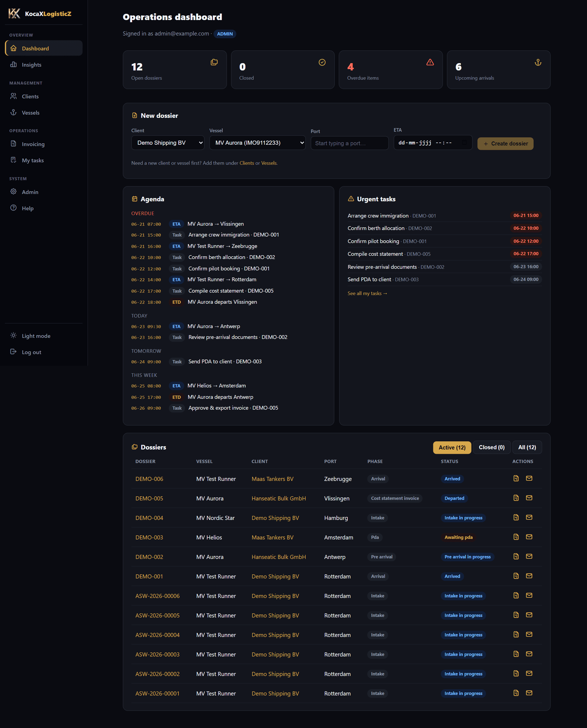Viewport: 587px width, 728px height.
Task: Open document icon for DEMO-003 row
Action: click(x=516, y=537)
